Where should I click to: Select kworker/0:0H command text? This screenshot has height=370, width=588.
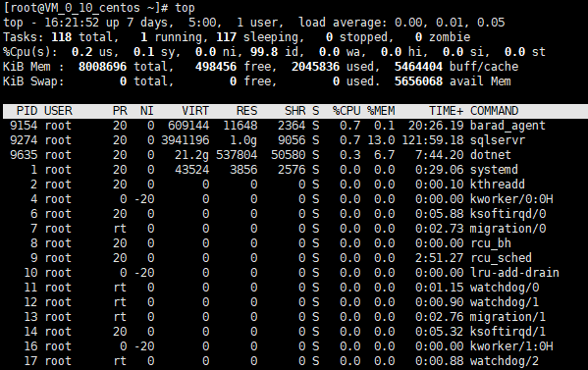point(511,199)
